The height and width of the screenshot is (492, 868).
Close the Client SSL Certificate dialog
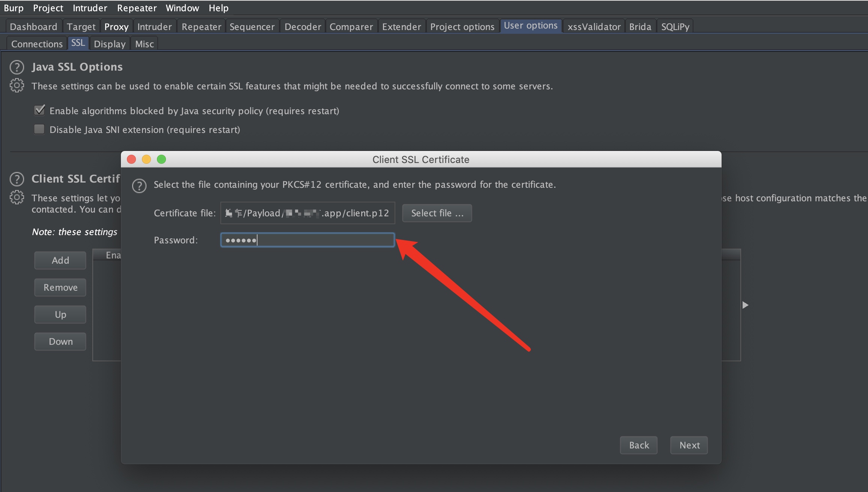pyautogui.click(x=131, y=160)
